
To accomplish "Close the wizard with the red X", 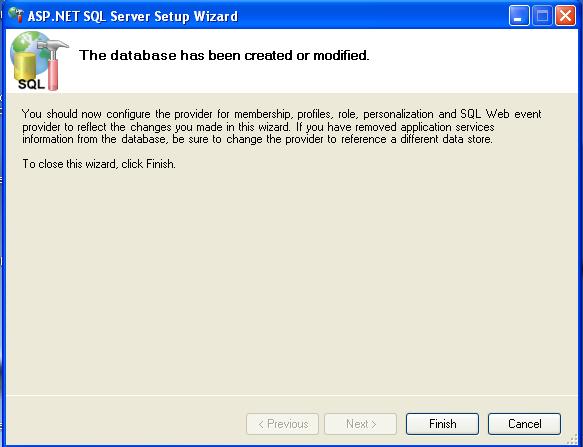I will click(x=565, y=16).
